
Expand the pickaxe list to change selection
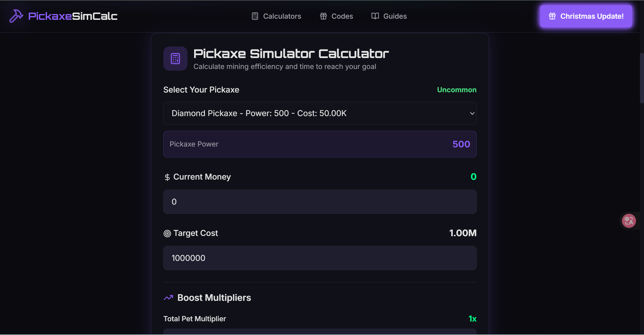tap(320, 113)
